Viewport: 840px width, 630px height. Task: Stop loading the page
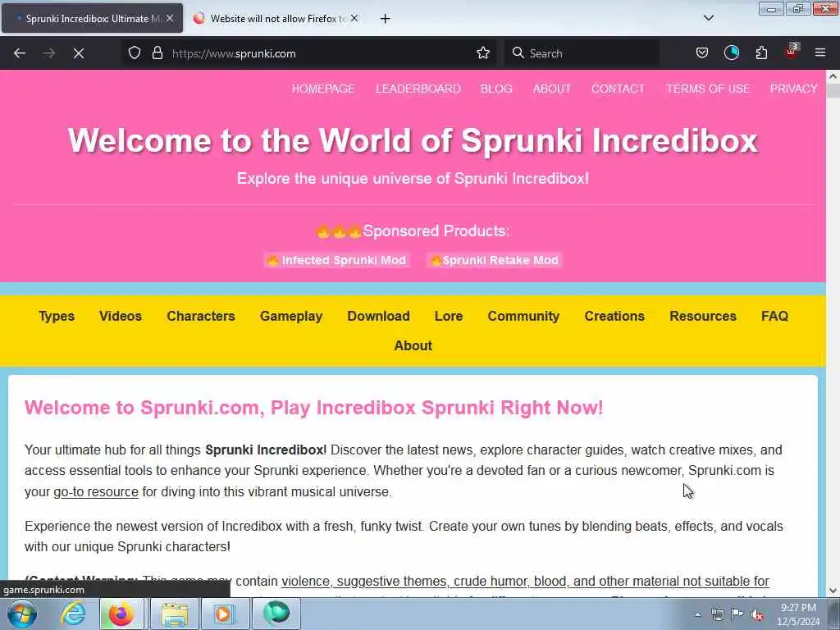(x=79, y=53)
